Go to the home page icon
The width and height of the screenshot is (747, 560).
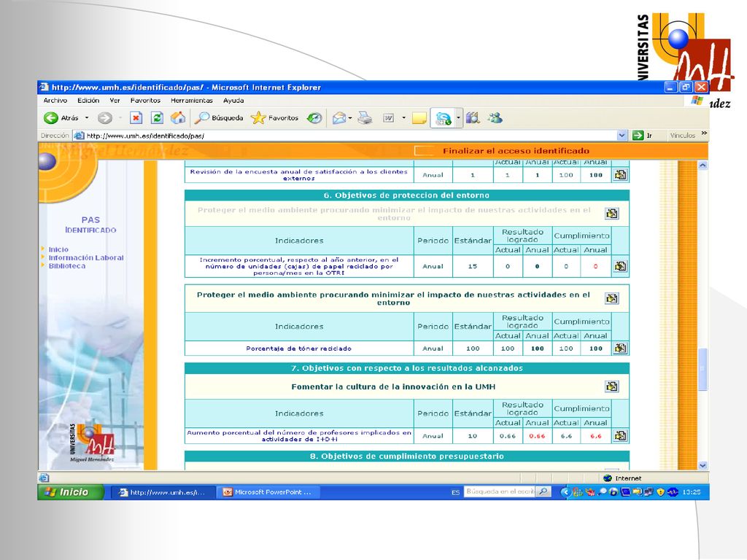pos(178,117)
